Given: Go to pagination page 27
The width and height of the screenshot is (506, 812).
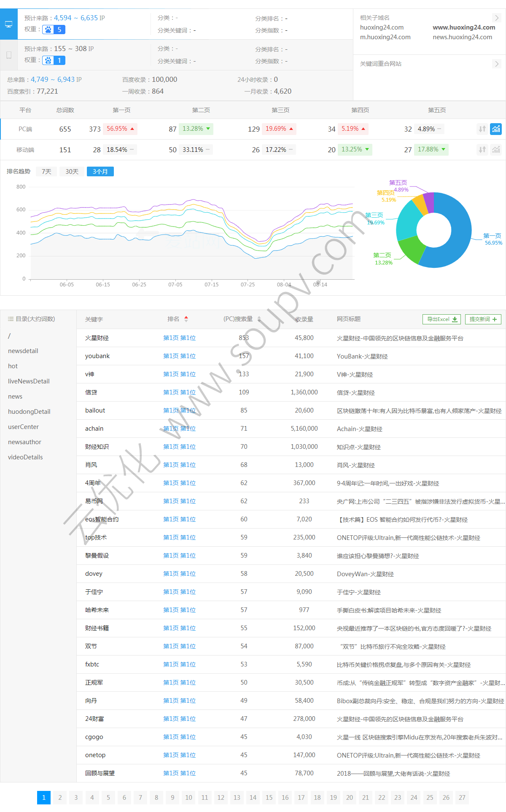Looking at the screenshot, I should [462, 797].
